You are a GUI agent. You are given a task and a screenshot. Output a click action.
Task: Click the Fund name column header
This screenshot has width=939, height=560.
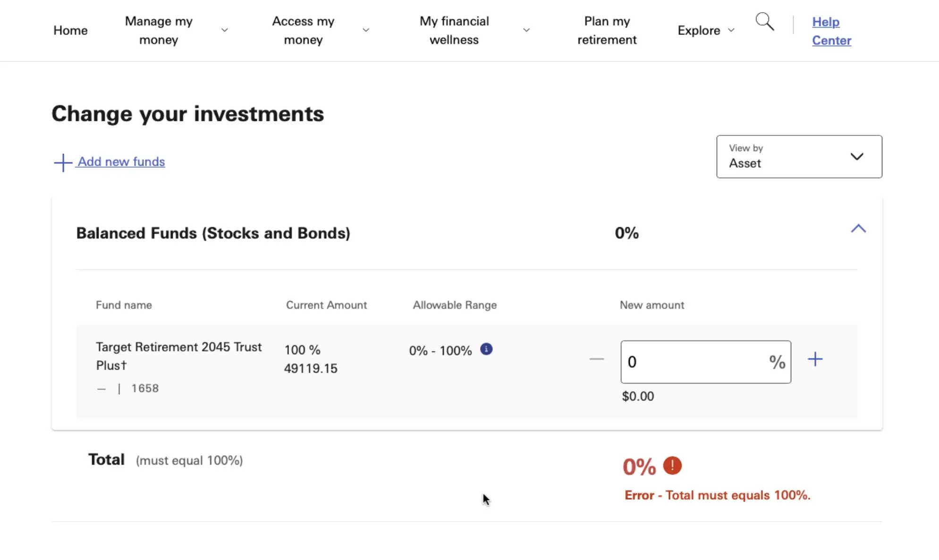[124, 305]
